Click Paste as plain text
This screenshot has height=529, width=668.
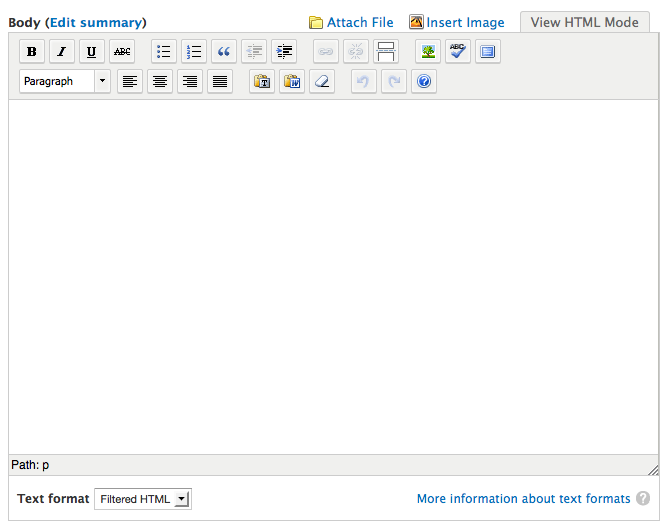262,81
